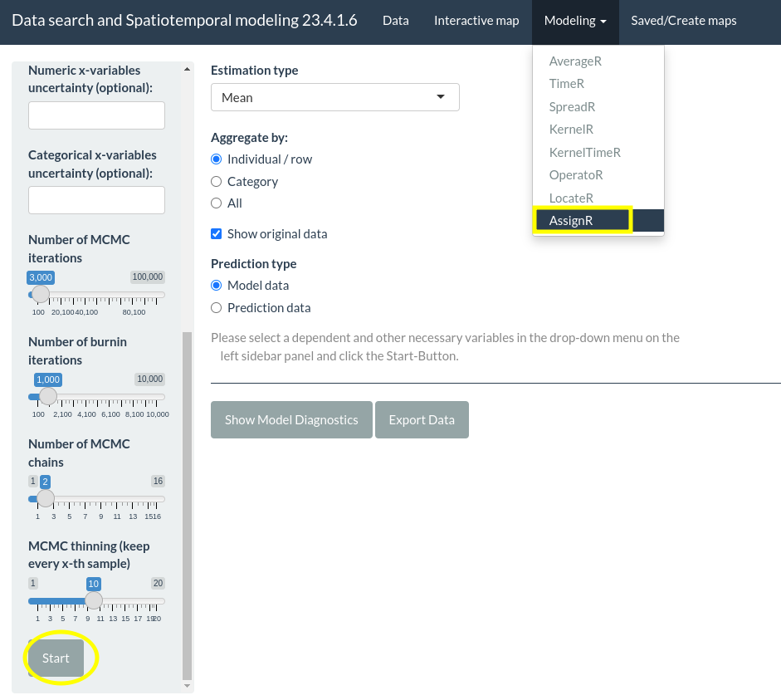Uncheck the Show original data checkbox
Image resolution: width=781 pixels, height=700 pixels.
tap(216, 233)
